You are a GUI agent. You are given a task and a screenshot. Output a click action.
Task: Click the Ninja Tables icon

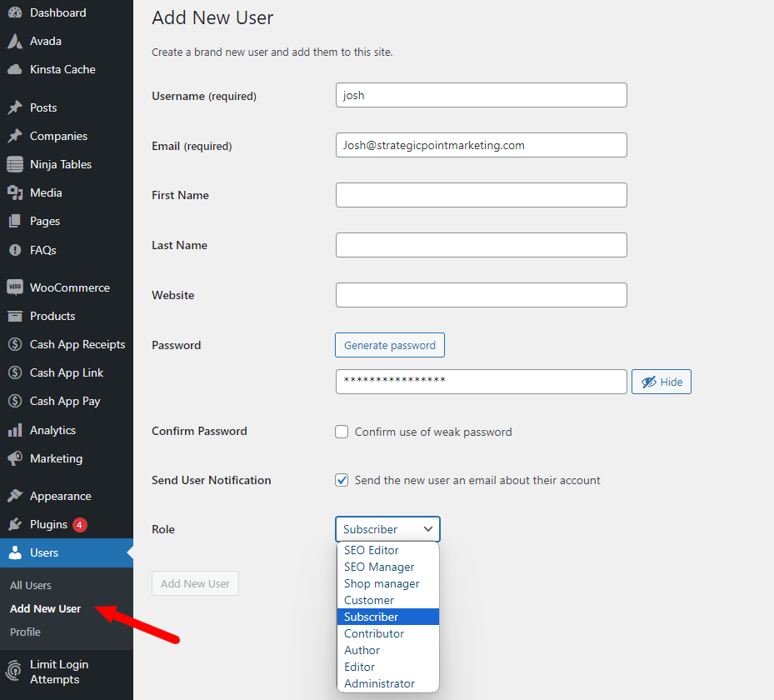[x=14, y=164]
